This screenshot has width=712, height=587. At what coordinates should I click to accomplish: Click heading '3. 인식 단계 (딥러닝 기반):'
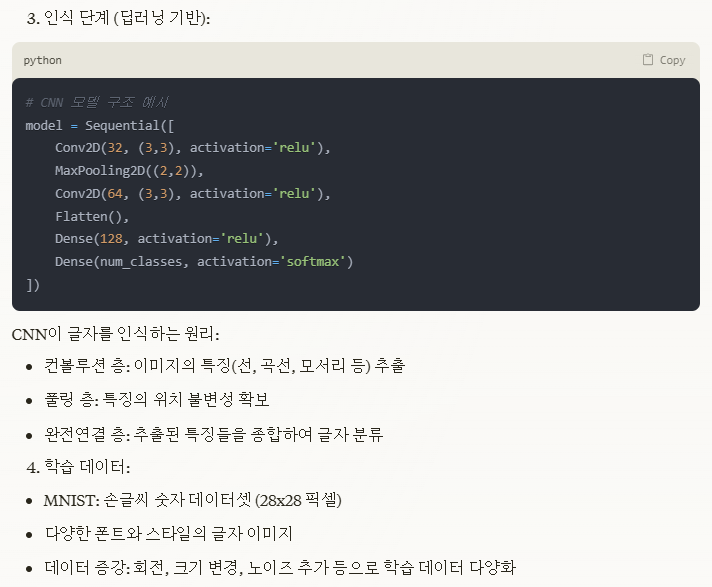click(x=119, y=18)
